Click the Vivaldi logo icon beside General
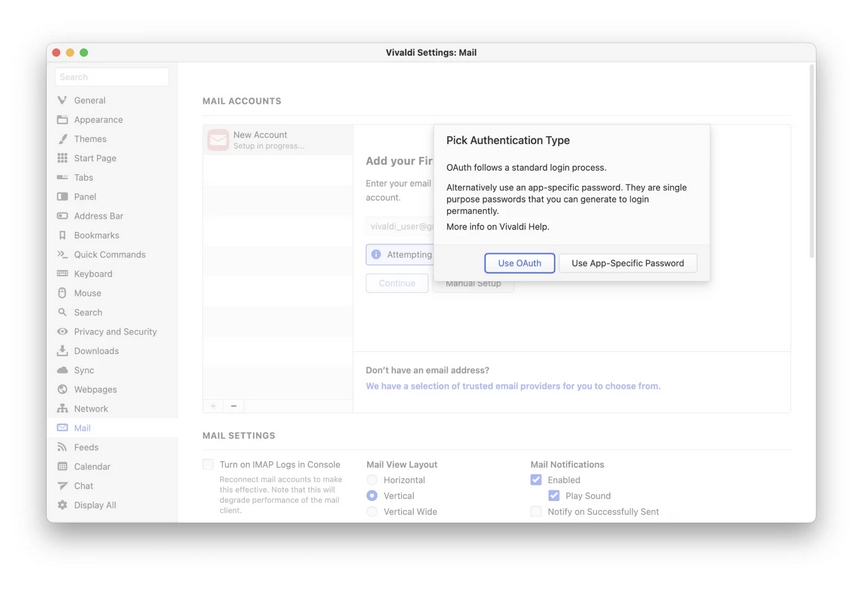The width and height of the screenshot is (860, 589). click(62, 100)
